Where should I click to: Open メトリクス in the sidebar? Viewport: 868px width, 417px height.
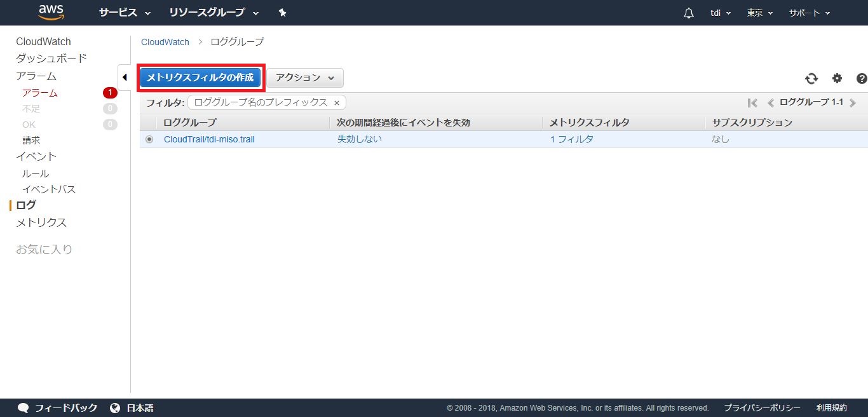pyautogui.click(x=41, y=222)
